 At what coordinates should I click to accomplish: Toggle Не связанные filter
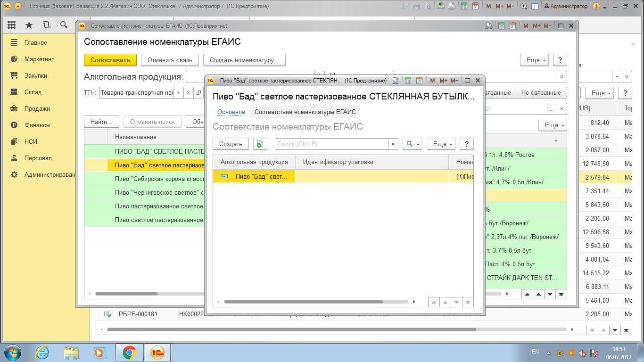coord(541,93)
